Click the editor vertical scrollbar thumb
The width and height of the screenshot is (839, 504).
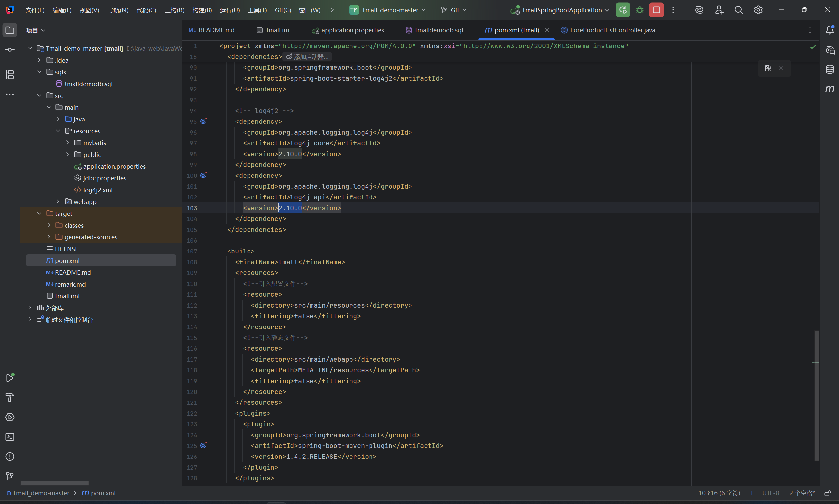pos(817,396)
